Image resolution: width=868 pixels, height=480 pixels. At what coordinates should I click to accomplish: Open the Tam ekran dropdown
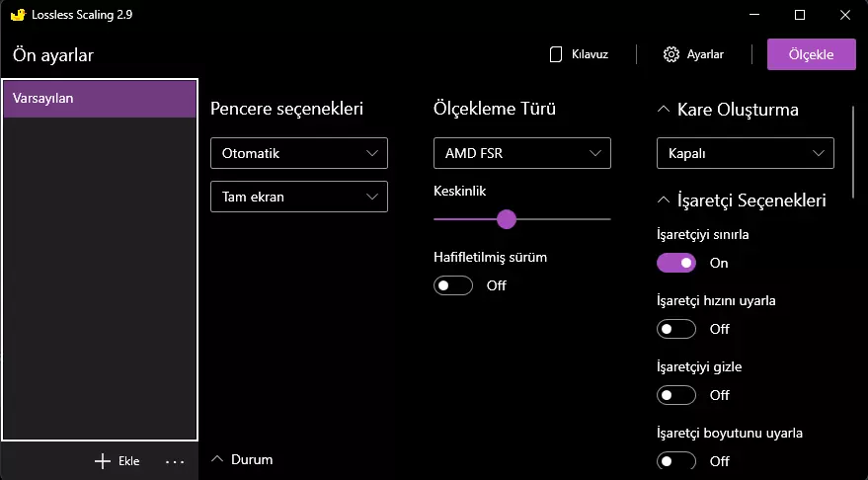299,197
